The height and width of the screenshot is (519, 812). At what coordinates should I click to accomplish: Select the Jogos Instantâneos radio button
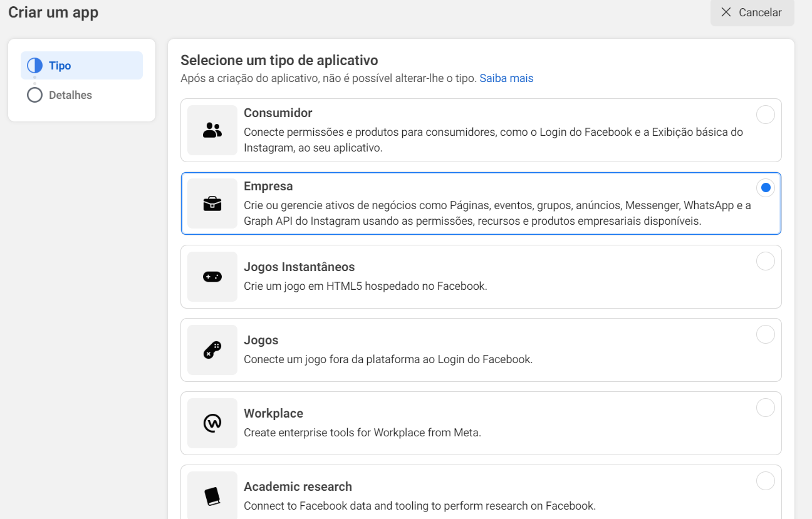pyautogui.click(x=766, y=261)
